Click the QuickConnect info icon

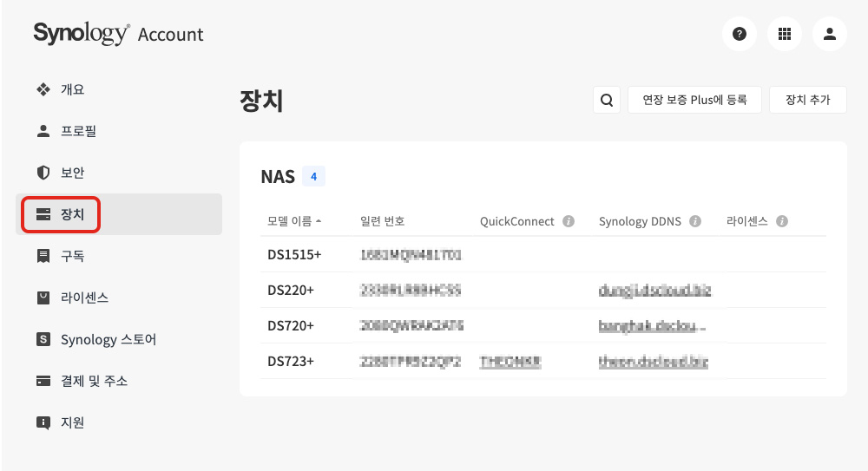point(569,221)
